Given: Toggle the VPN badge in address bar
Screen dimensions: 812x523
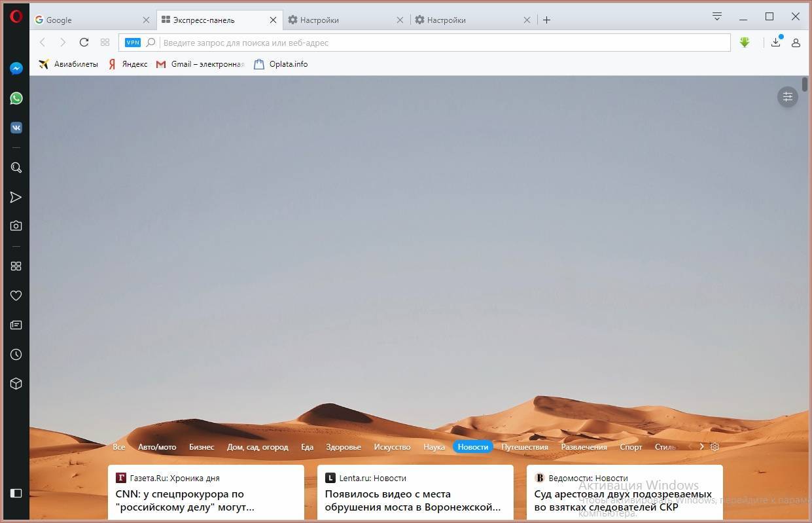Looking at the screenshot, I should (133, 43).
